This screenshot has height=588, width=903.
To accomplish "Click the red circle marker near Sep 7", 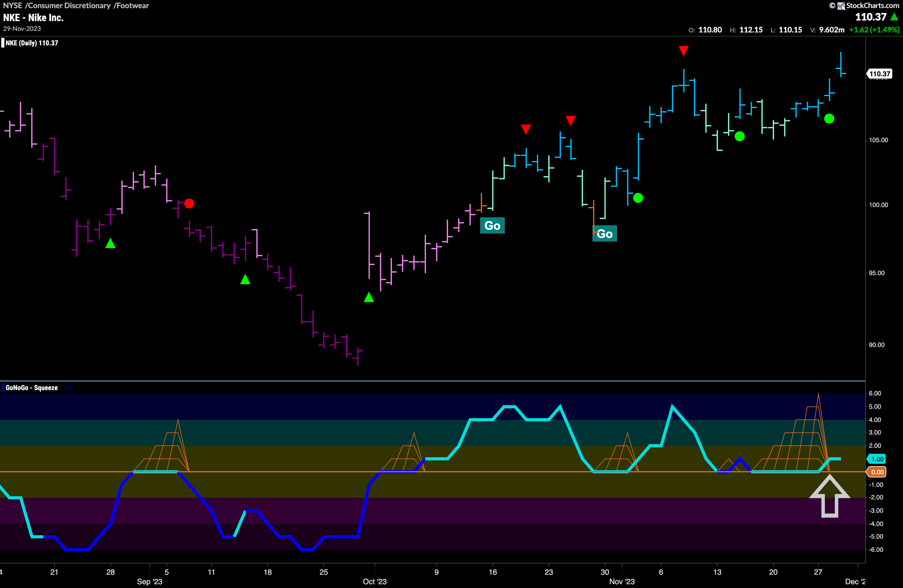I will tap(189, 204).
